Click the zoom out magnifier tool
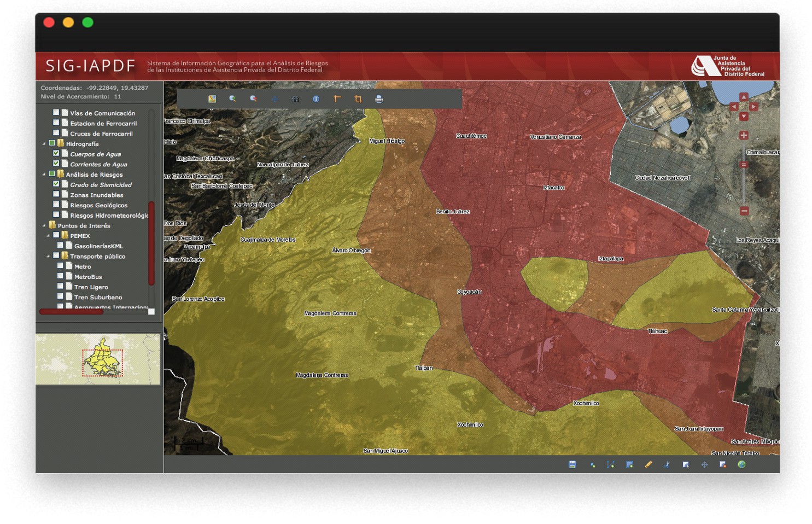Viewport: 812px width, 524px height. point(253,99)
